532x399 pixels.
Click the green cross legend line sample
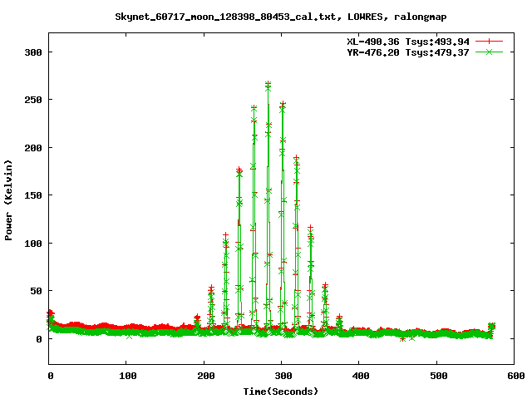point(489,52)
